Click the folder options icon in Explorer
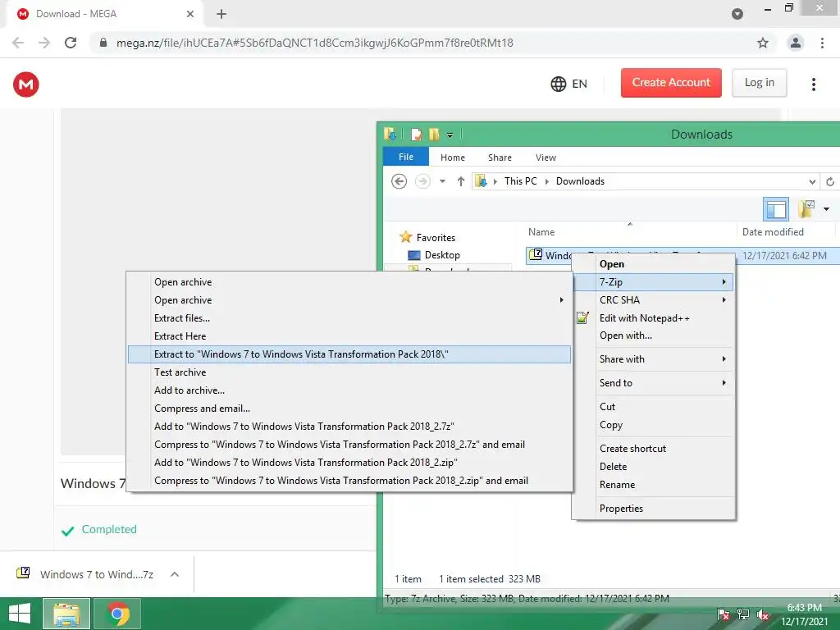The width and height of the screenshot is (840, 630). pyautogui.click(x=806, y=209)
